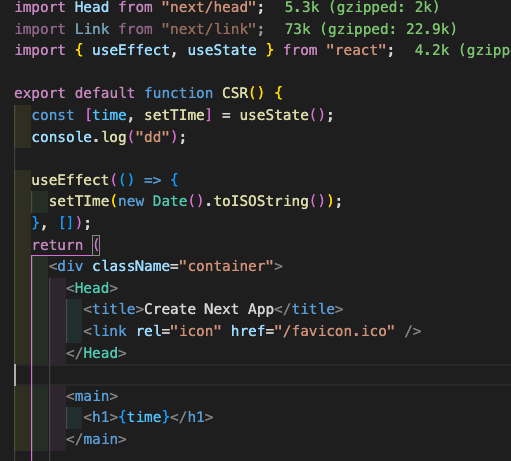Click 'Link' identifier in the import statement

(92, 29)
